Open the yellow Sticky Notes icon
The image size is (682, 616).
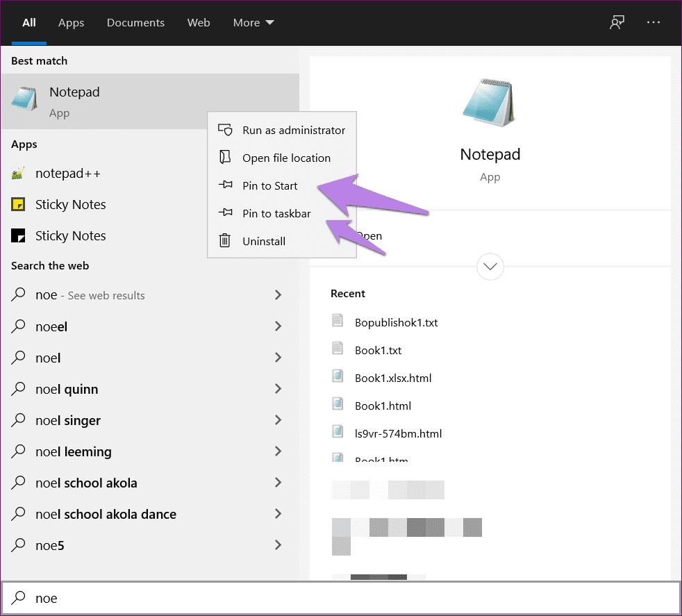coord(19,204)
